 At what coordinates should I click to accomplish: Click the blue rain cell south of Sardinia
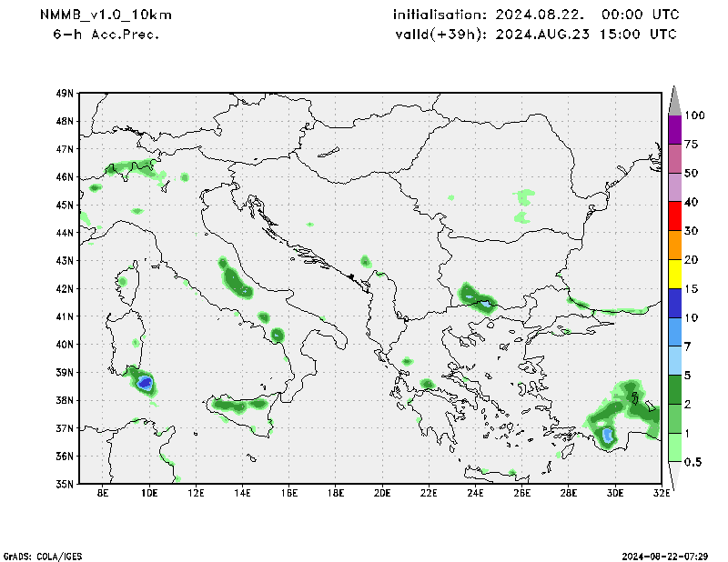coord(145,383)
